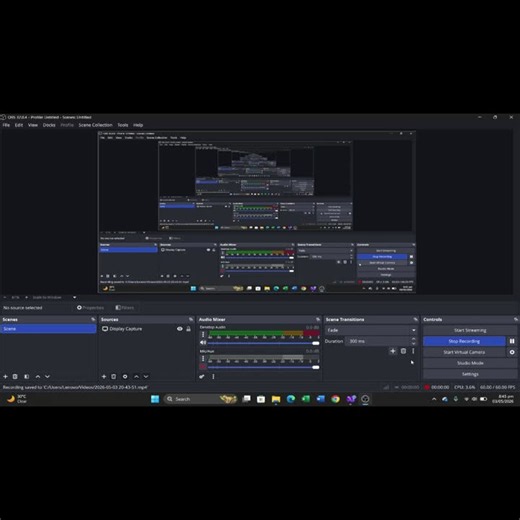Open Microsoft Edge from the taskbar

tap(291, 399)
